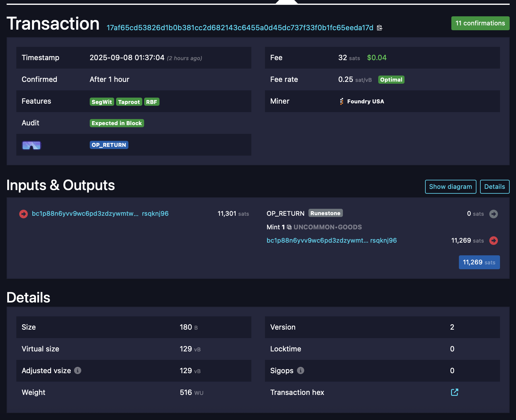Click the Optimal fee rate badge
The image size is (516, 420).
(x=391, y=80)
